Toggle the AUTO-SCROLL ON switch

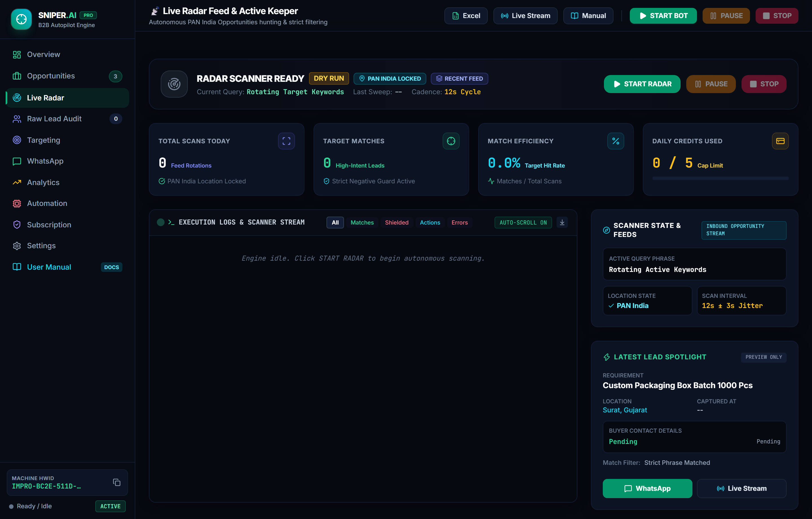click(x=523, y=222)
